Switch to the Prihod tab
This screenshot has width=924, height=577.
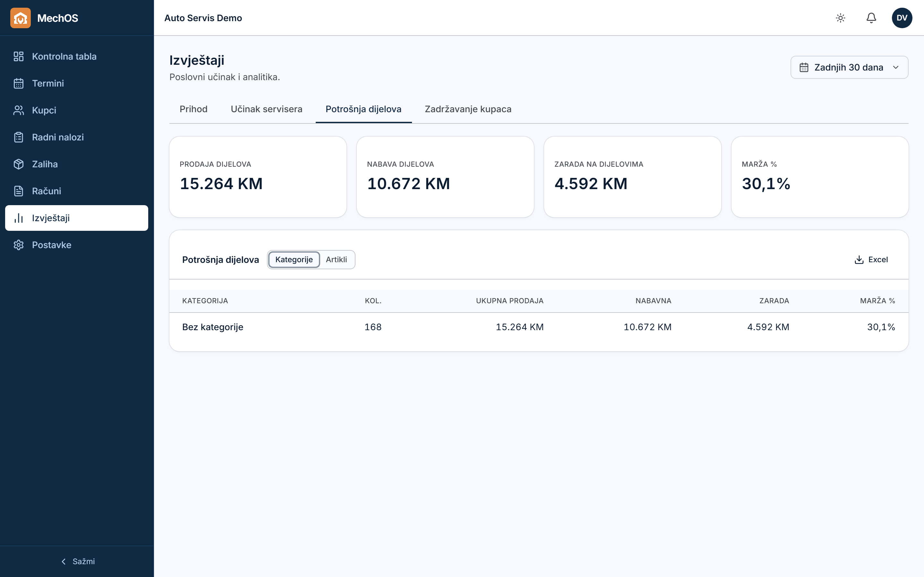click(x=193, y=109)
